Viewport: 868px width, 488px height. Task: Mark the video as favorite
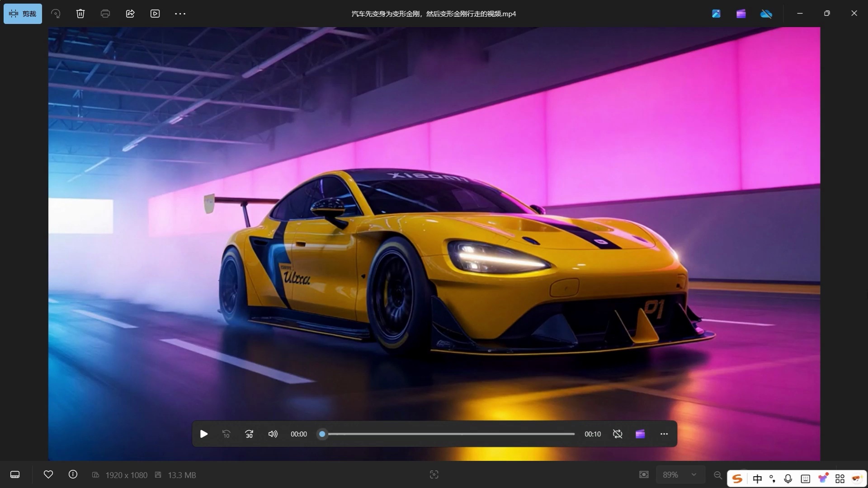(x=48, y=474)
